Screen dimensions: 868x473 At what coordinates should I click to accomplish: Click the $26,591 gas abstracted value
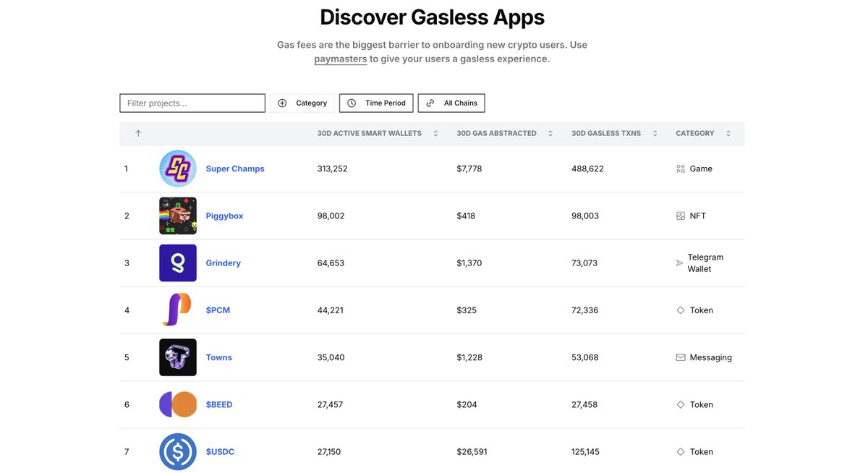coord(472,452)
